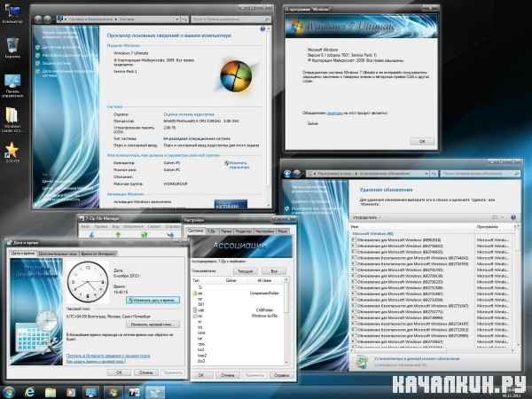
Task: Go back in the installed updates window
Action: 287,174
